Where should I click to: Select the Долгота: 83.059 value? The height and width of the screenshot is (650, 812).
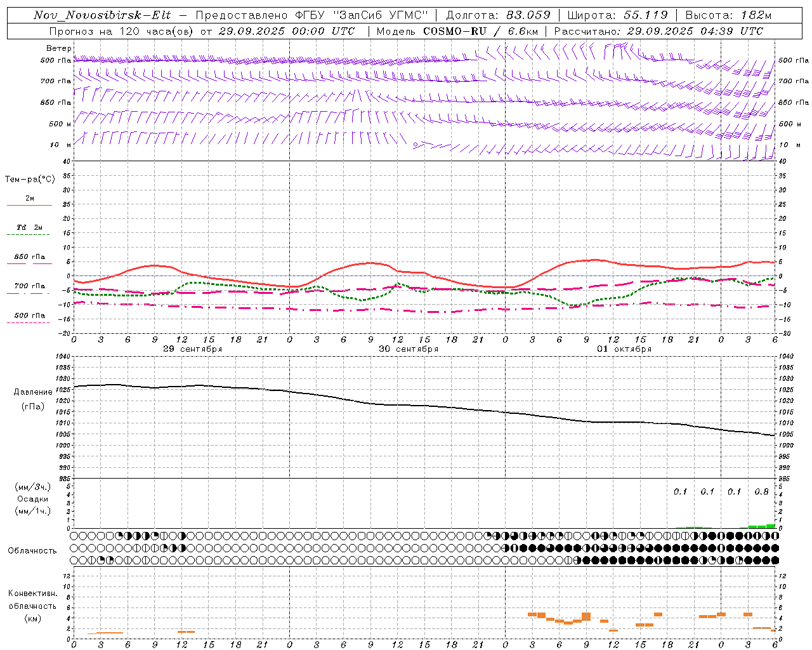pyautogui.click(x=498, y=15)
